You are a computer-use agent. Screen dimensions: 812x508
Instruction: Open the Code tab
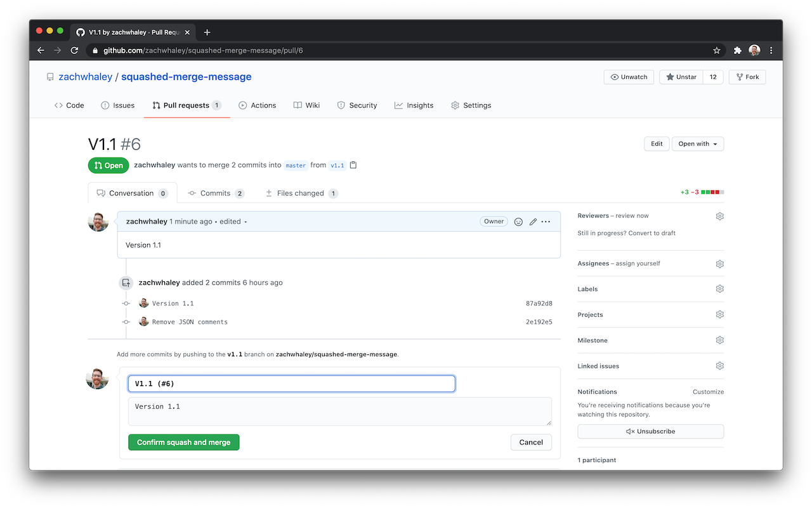69,105
